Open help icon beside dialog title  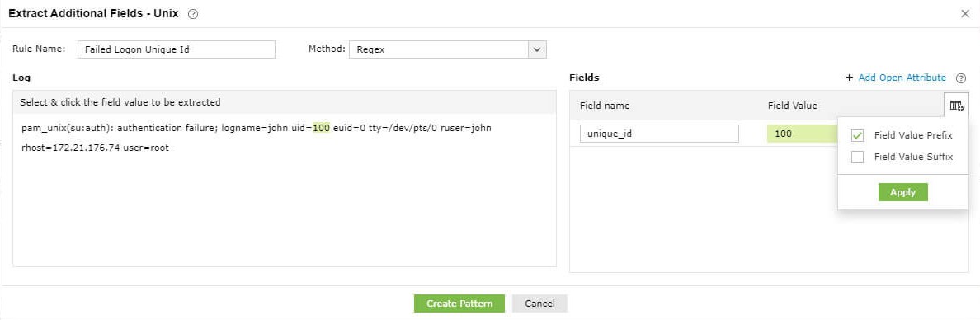pos(193,14)
